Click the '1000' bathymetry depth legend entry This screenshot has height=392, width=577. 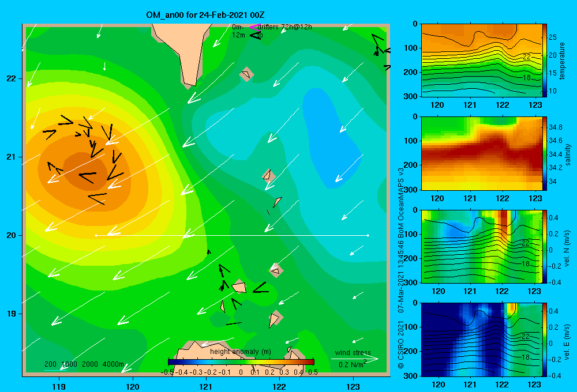(69, 364)
